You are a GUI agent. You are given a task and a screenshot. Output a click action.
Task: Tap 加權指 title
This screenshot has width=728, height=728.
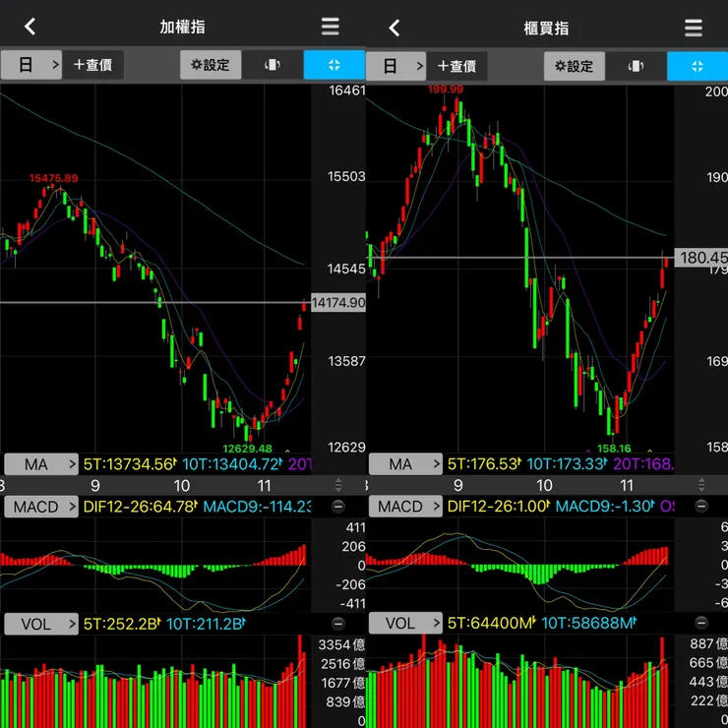182,27
